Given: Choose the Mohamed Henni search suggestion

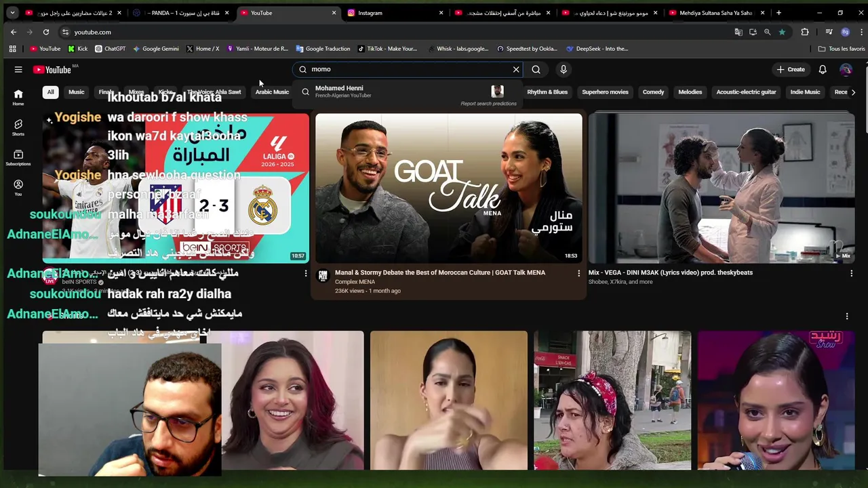Looking at the screenshot, I should [x=407, y=91].
